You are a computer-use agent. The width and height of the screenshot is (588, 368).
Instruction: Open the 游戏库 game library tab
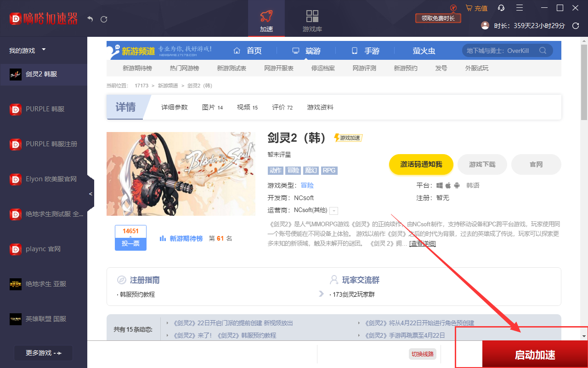coord(312,21)
